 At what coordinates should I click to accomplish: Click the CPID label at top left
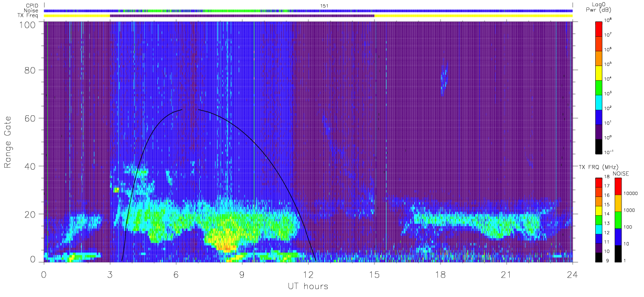click(31, 6)
